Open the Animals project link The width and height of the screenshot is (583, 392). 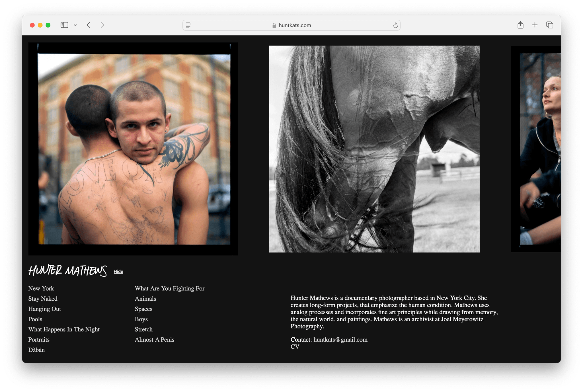[x=145, y=299]
